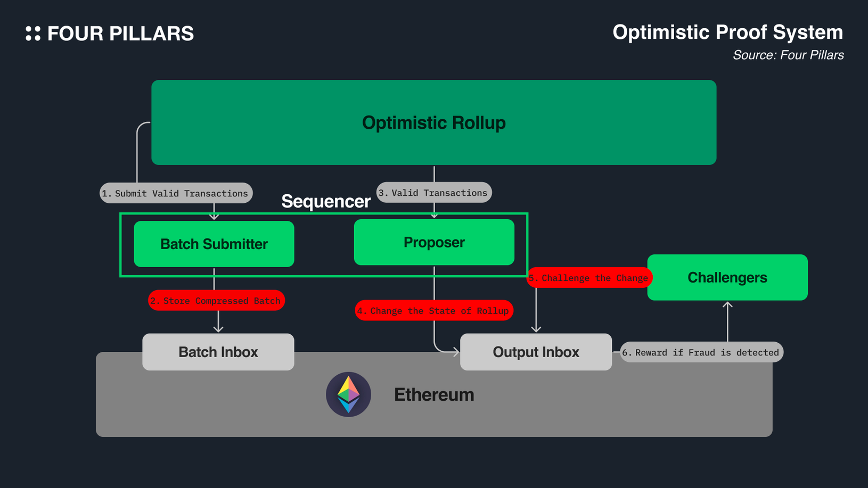Image resolution: width=868 pixels, height=488 pixels.
Task: Click the Batch Inbox box
Action: pos(218,352)
